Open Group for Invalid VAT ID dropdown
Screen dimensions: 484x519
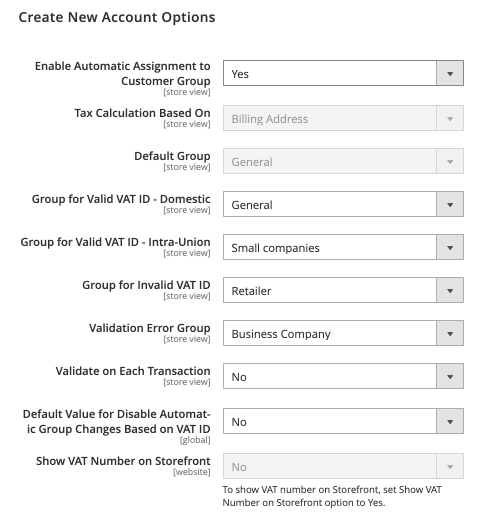[343, 290]
